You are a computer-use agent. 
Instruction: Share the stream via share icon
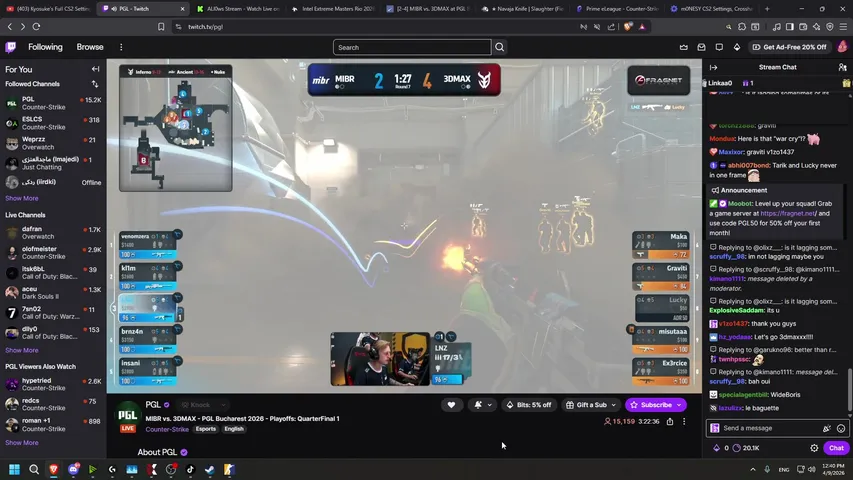click(x=670, y=421)
